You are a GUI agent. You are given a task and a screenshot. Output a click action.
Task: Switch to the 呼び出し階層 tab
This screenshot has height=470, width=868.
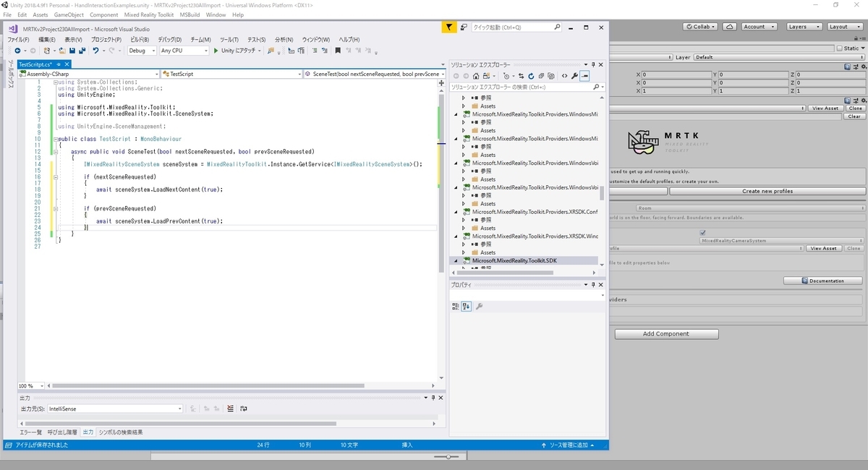[62, 432]
